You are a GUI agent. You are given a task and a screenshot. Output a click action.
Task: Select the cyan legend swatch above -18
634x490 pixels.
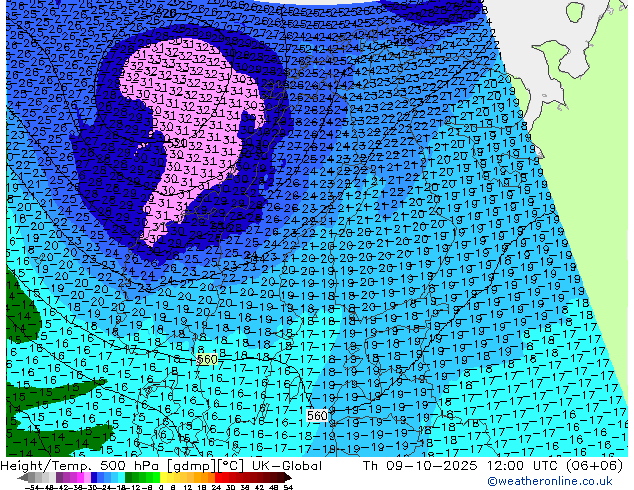[x=122, y=478]
